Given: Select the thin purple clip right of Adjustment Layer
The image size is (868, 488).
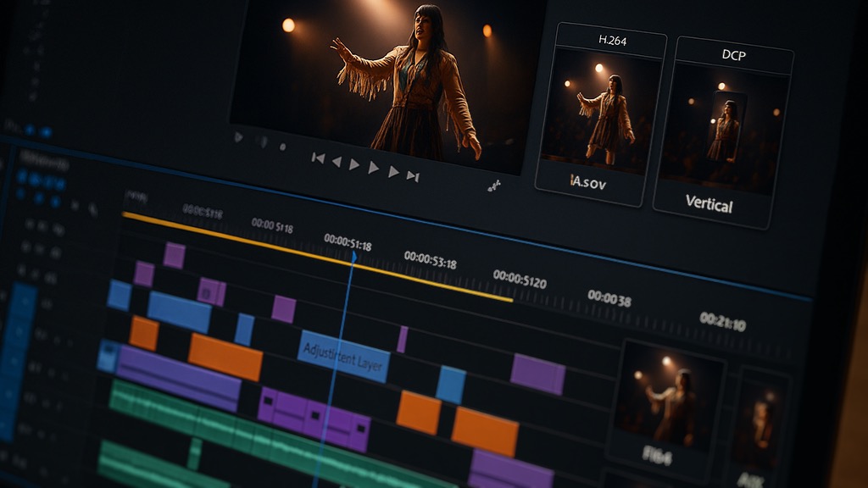Looking at the screenshot, I should pyautogui.click(x=403, y=339).
